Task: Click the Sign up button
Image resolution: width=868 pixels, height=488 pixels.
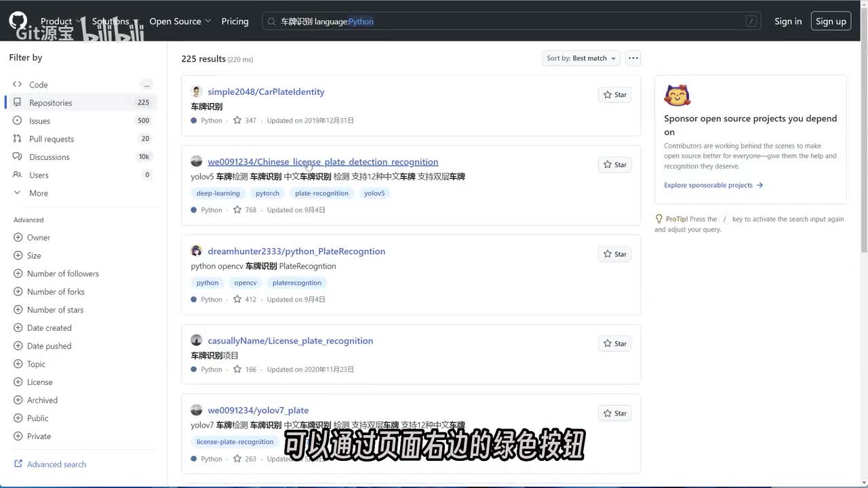Action: pos(831,21)
